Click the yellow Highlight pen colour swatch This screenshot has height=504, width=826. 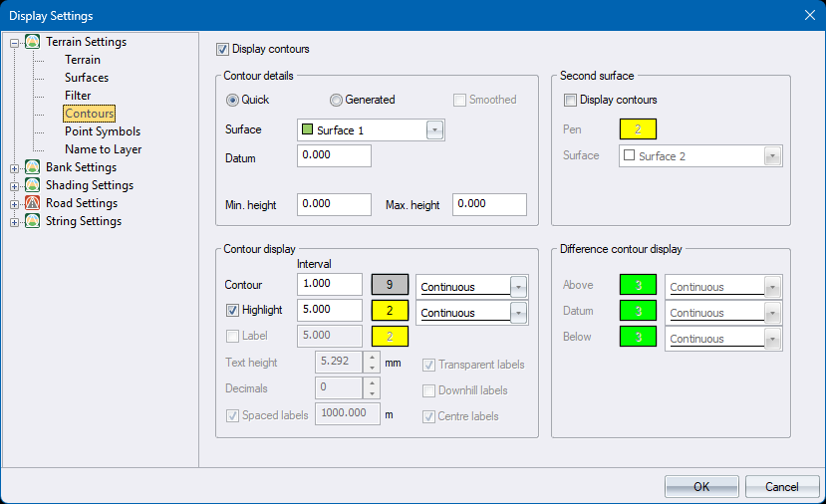tap(390, 311)
